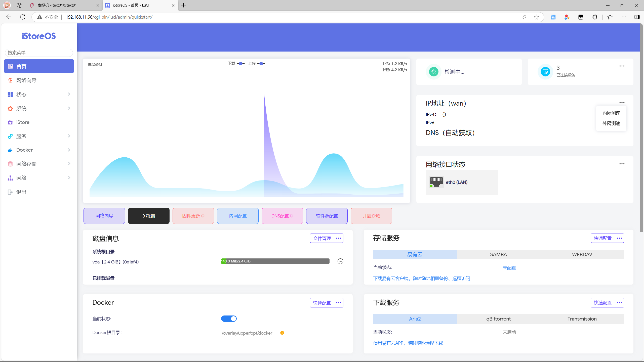This screenshot has width=644, height=362.
Task: Click the browser refresh icon
Action: (23, 17)
